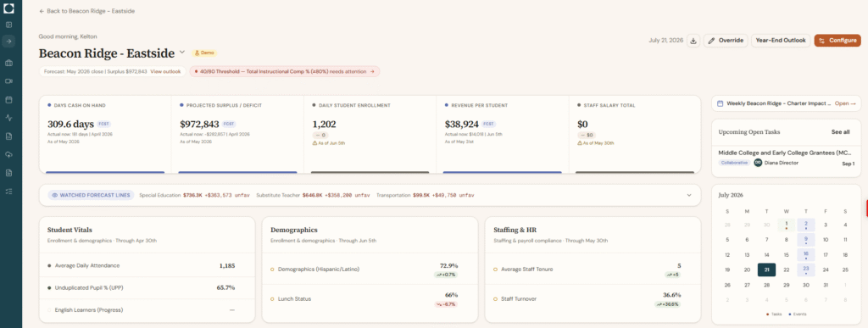Screen dimensions: 868x328
Task: Click the orange Configure button
Action: [837, 41]
